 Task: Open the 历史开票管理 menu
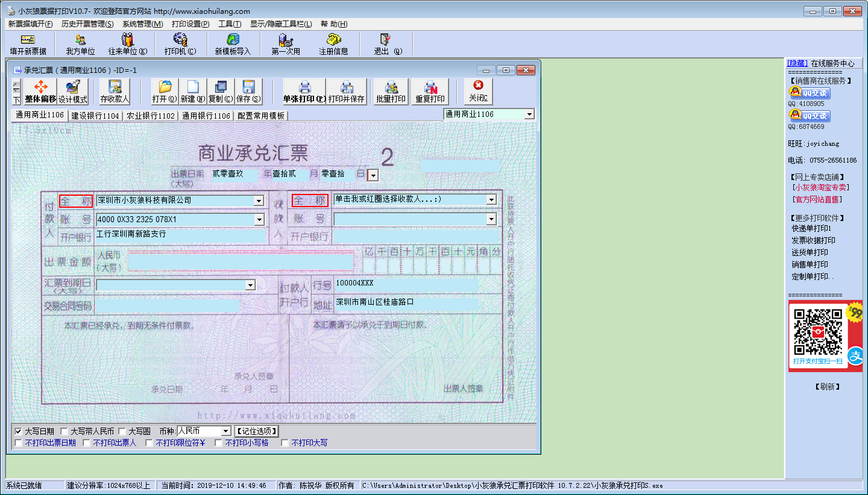pos(87,24)
